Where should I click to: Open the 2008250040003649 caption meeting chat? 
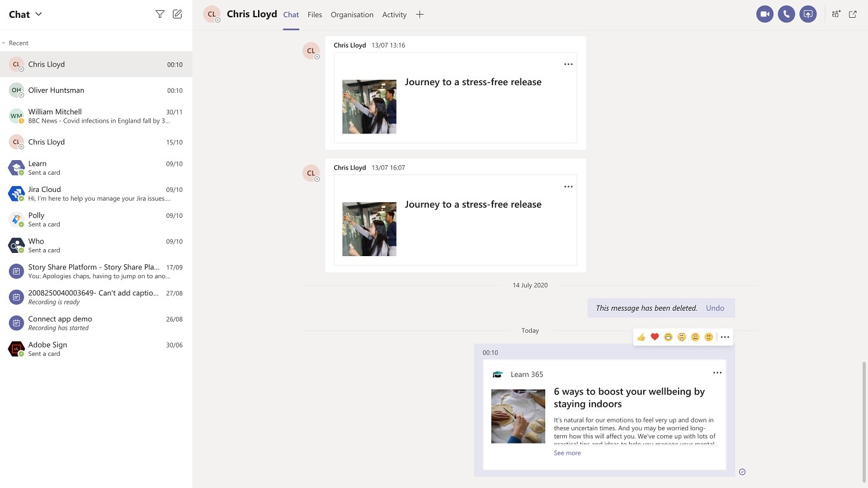96,297
